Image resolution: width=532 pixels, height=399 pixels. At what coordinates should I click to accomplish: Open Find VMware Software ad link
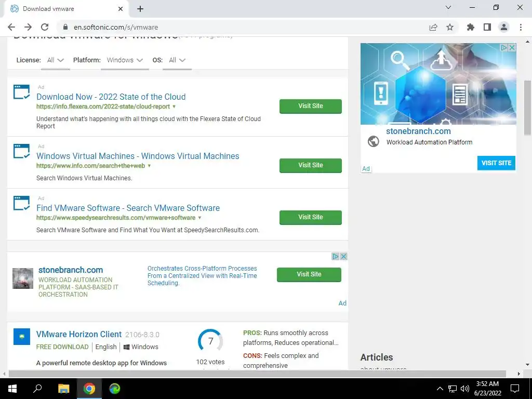[128, 208]
